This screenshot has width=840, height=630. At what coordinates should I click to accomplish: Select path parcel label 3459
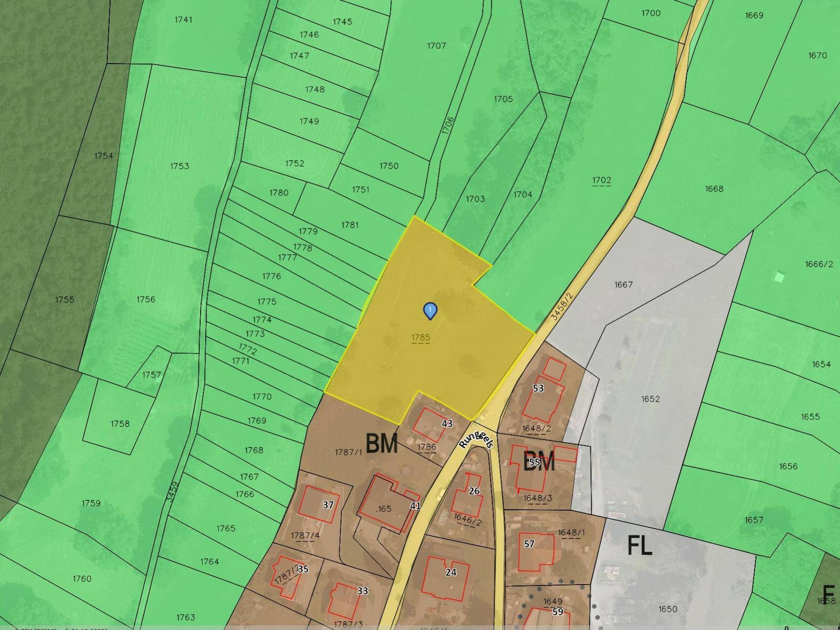tap(172, 492)
